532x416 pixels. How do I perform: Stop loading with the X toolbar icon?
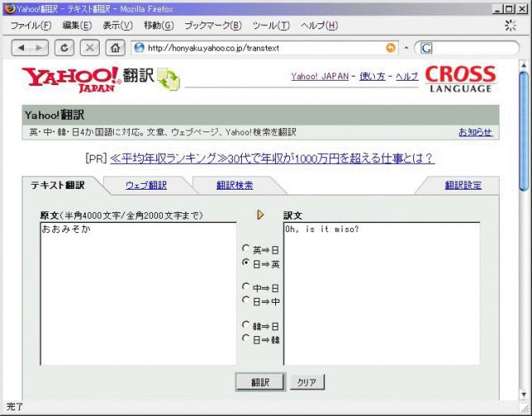tap(90, 48)
